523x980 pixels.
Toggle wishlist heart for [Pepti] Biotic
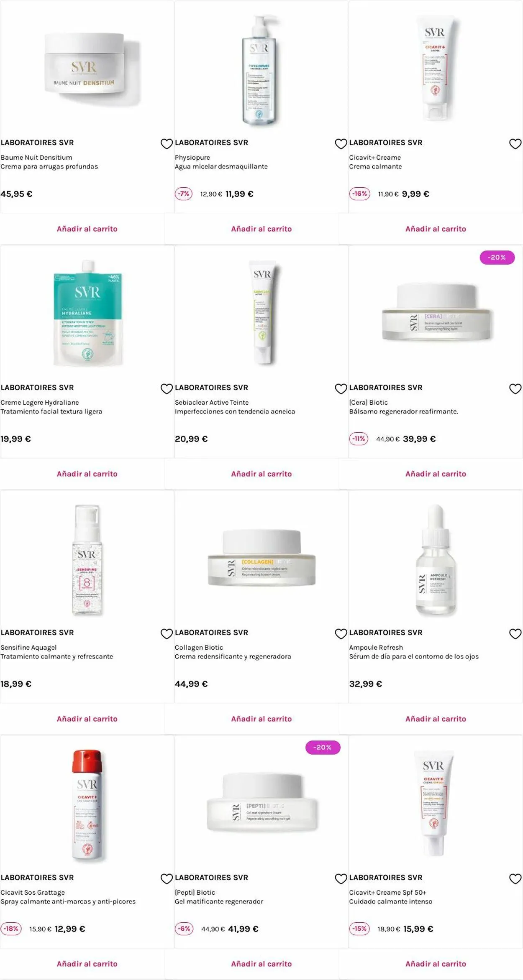341,879
